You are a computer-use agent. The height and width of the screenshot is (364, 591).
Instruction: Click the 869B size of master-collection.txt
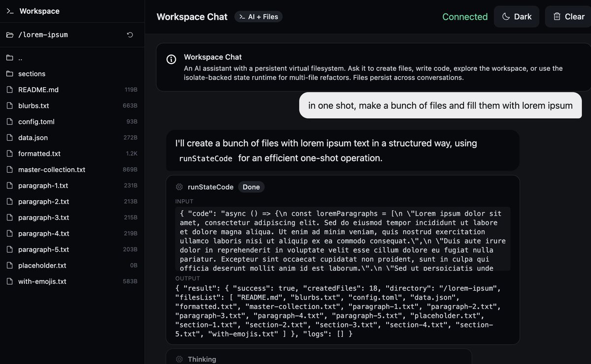click(x=130, y=170)
